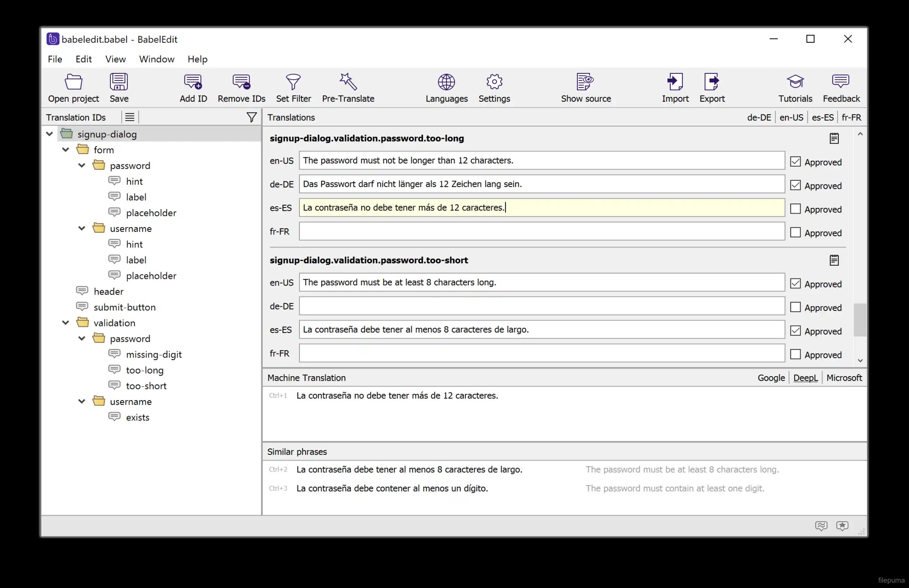Check Approved for es-ES too-long translation
Viewport: 909px width, 588px height.
click(x=795, y=209)
